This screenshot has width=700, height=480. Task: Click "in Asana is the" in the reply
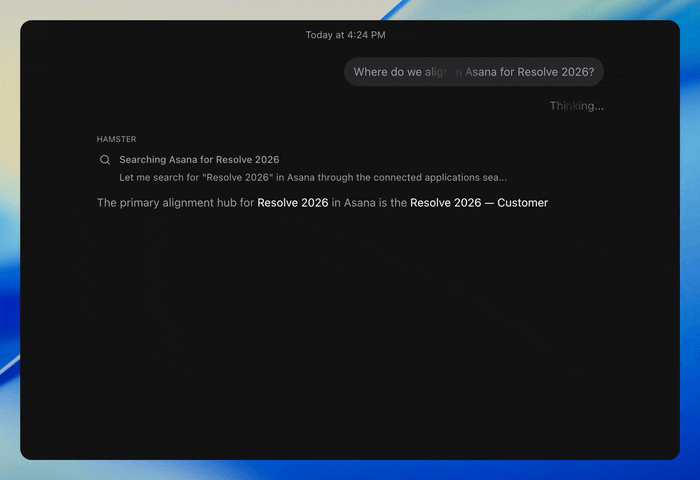[x=369, y=203]
